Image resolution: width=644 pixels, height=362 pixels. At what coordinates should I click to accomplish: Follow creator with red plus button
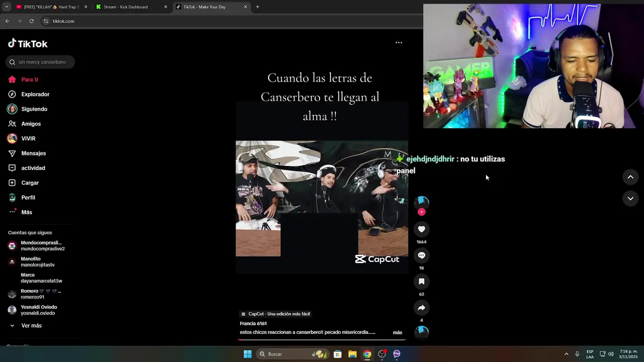[x=422, y=212]
